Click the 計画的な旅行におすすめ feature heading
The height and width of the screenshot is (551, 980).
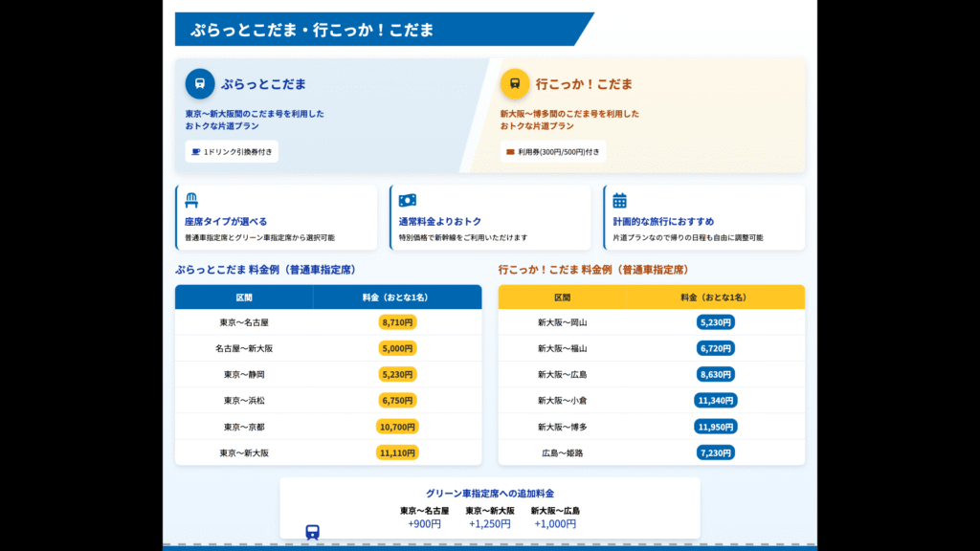[663, 221]
